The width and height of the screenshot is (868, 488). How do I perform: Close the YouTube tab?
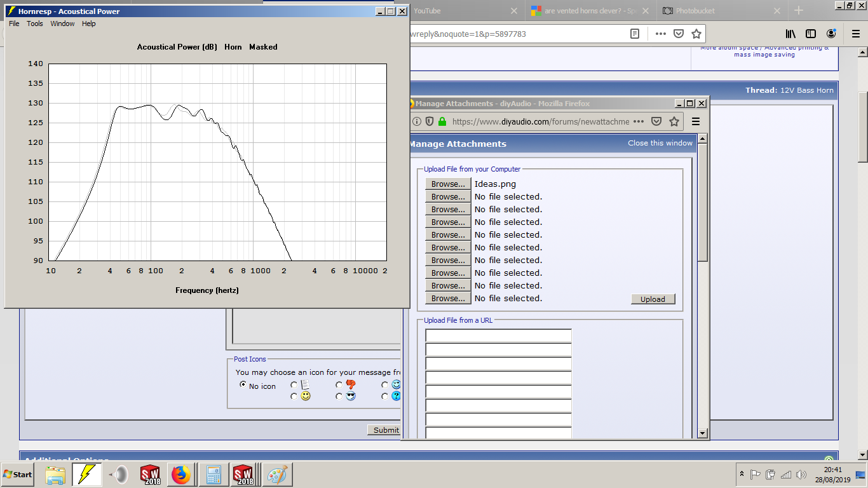(x=514, y=11)
